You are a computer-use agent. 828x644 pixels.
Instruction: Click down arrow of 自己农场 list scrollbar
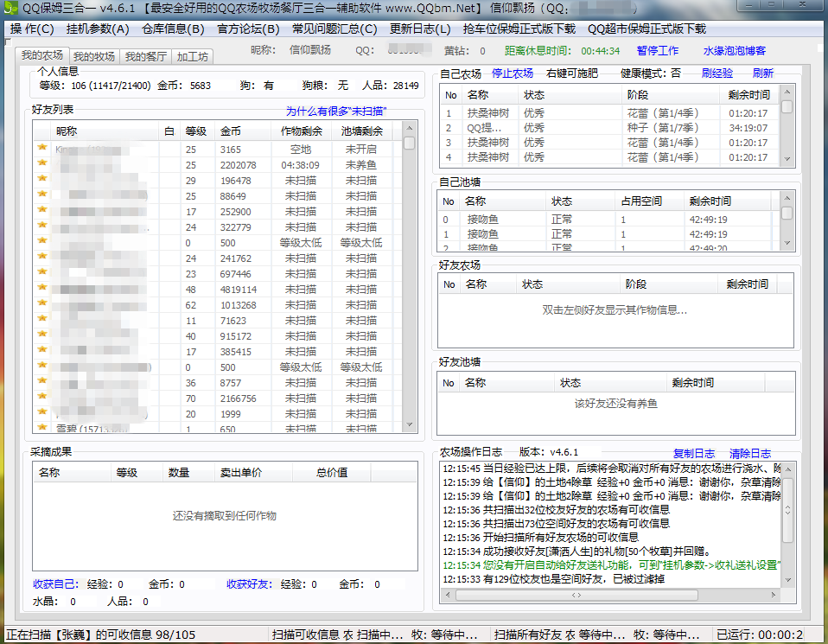(x=787, y=159)
